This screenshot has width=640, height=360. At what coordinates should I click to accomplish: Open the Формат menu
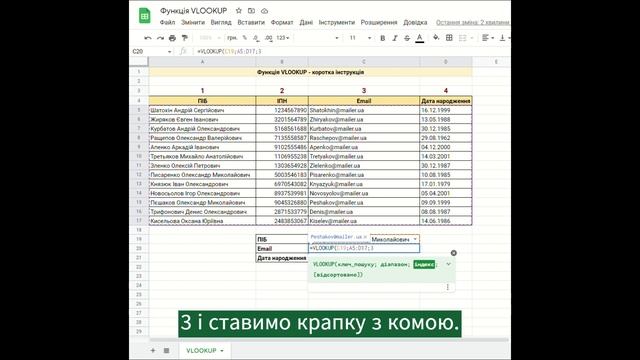click(282, 22)
